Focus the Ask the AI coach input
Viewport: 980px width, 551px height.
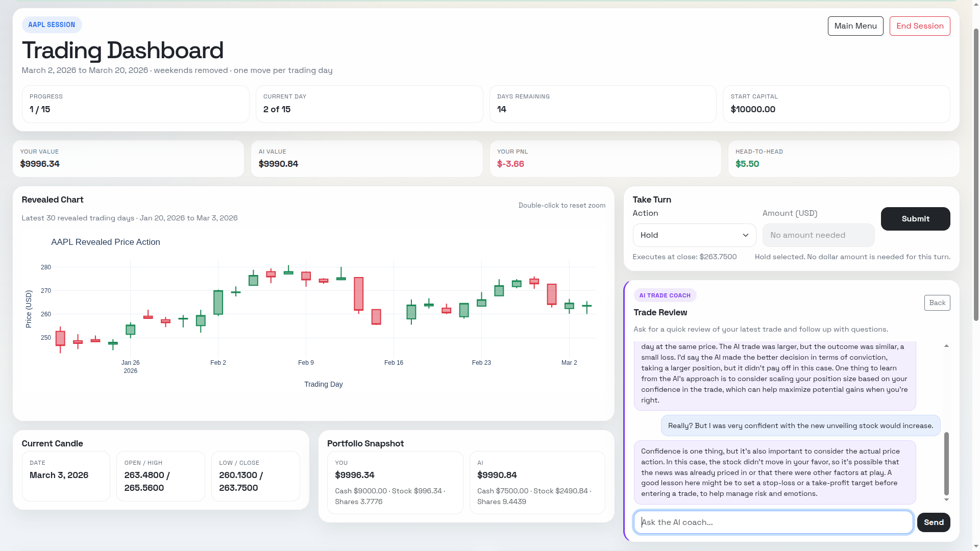773,522
